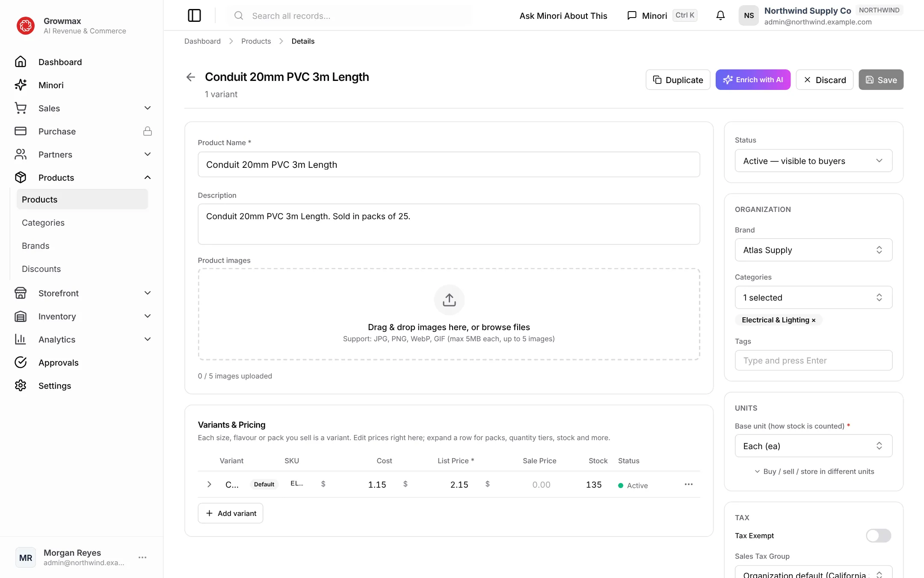Click Enrich with AI button
Viewport: 924px width, 578px height.
click(753, 80)
